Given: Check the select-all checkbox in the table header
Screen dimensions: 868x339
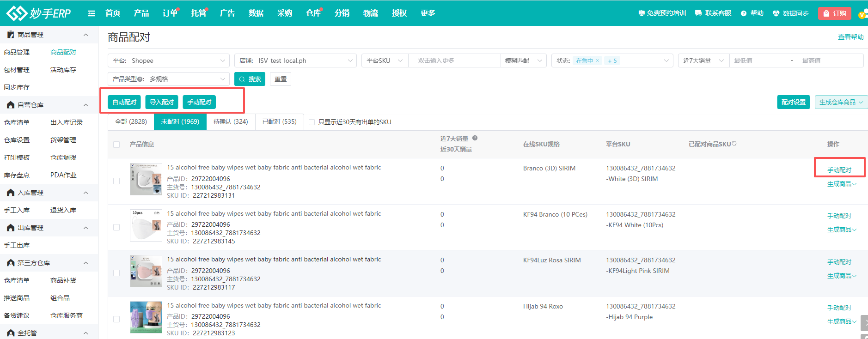Looking at the screenshot, I should (116, 145).
